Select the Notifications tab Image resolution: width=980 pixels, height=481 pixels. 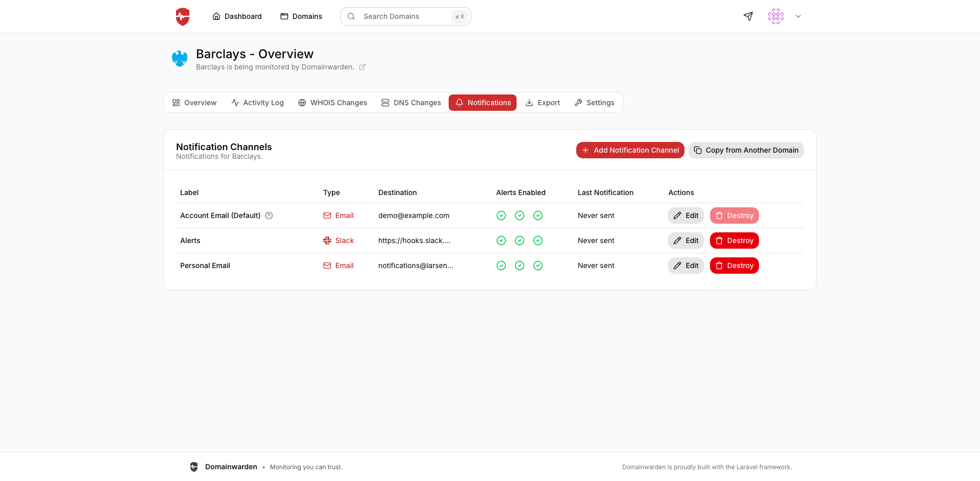pos(482,103)
